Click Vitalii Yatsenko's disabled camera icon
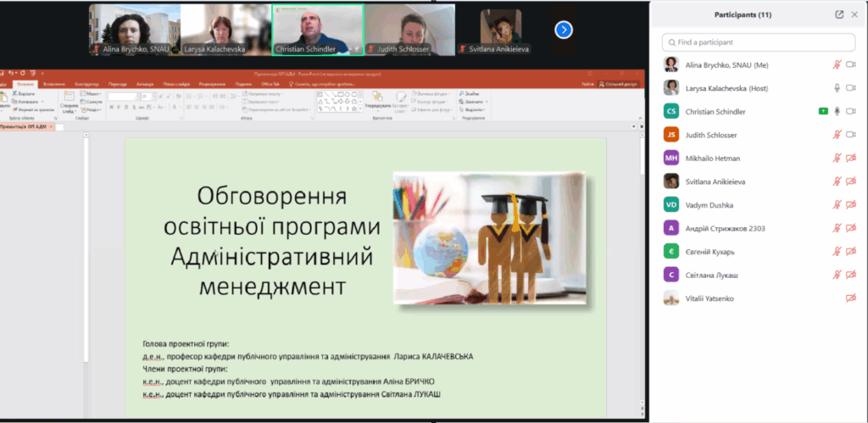 tap(851, 298)
